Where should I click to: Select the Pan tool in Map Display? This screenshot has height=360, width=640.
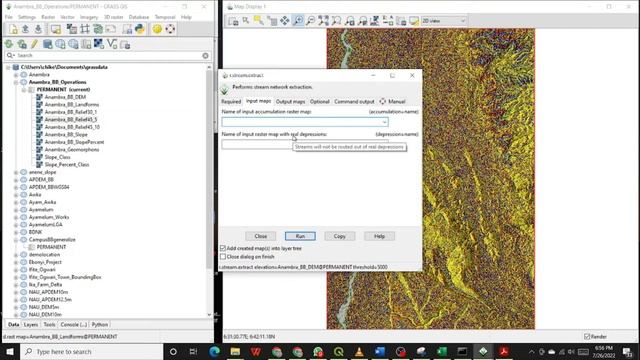(x=284, y=21)
